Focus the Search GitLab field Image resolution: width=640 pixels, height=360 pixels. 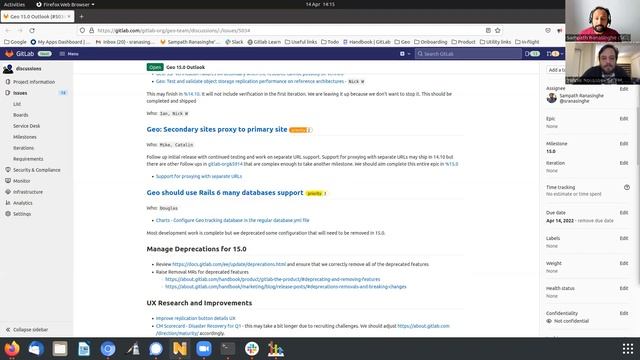468,54
